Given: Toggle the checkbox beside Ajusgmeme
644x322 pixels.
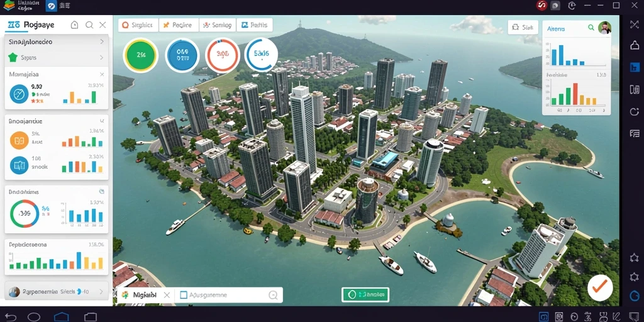Looking at the screenshot, I should pyautogui.click(x=184, y=295).
